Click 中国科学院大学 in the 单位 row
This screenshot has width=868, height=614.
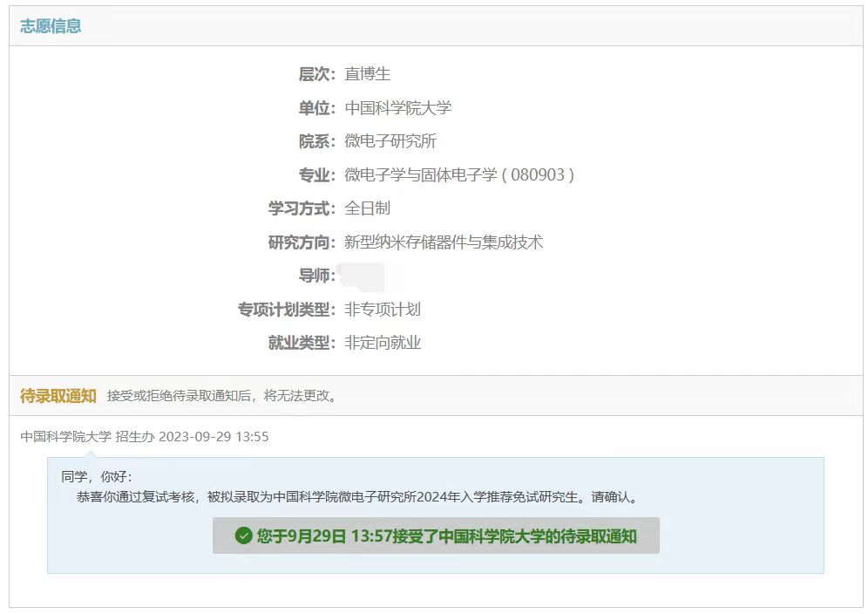397,108
